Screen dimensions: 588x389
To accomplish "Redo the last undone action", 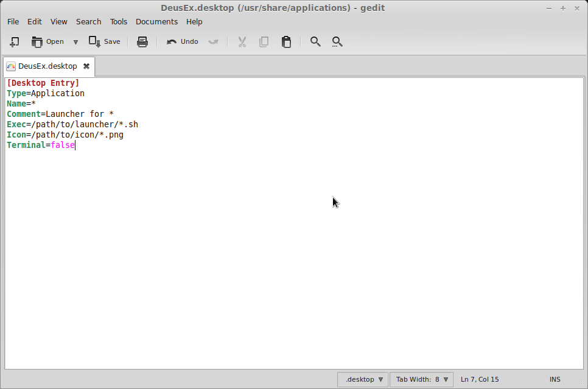I will click(x=213, y=41).
